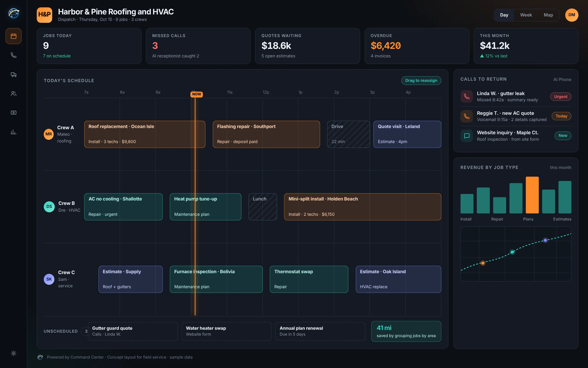Click the chat icon for Website inquiry
This screenshot has width=588, height=368.
tap(467, 136)
